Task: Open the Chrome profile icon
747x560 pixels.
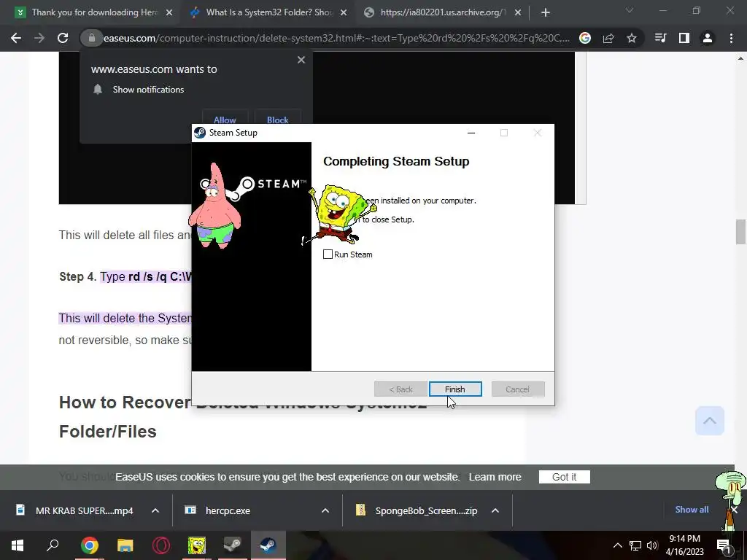Action: tap(708, 38)
